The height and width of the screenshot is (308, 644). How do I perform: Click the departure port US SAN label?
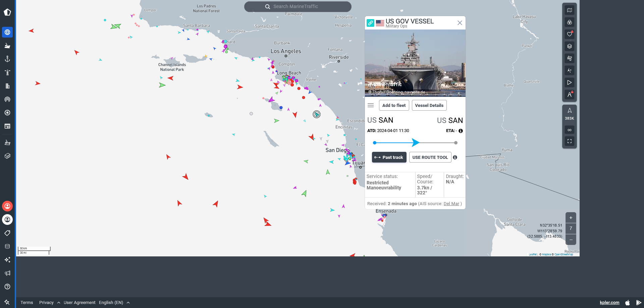380,120
